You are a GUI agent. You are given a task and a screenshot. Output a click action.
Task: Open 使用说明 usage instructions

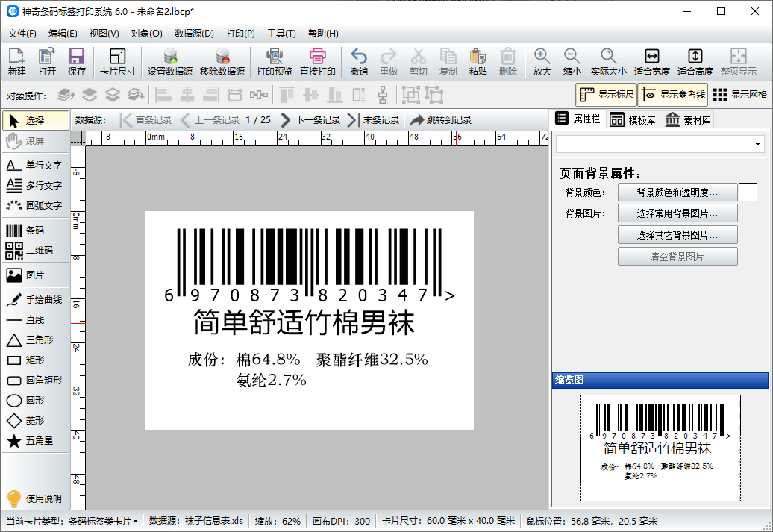coord(35,498)
